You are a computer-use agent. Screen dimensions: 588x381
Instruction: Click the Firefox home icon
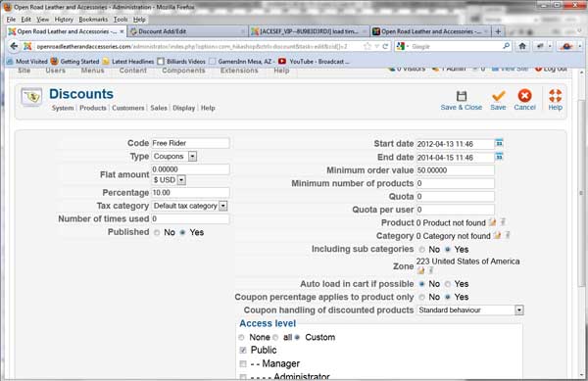tap(522, 46)
